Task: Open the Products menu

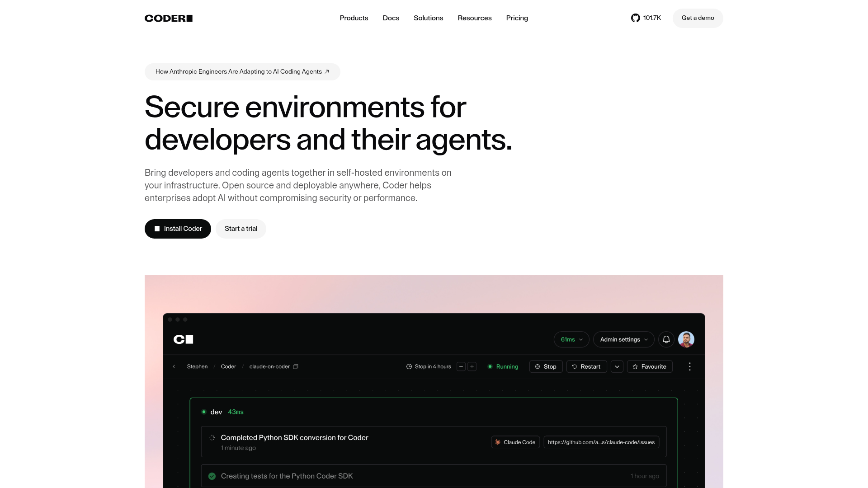Action: coord(354,18)
